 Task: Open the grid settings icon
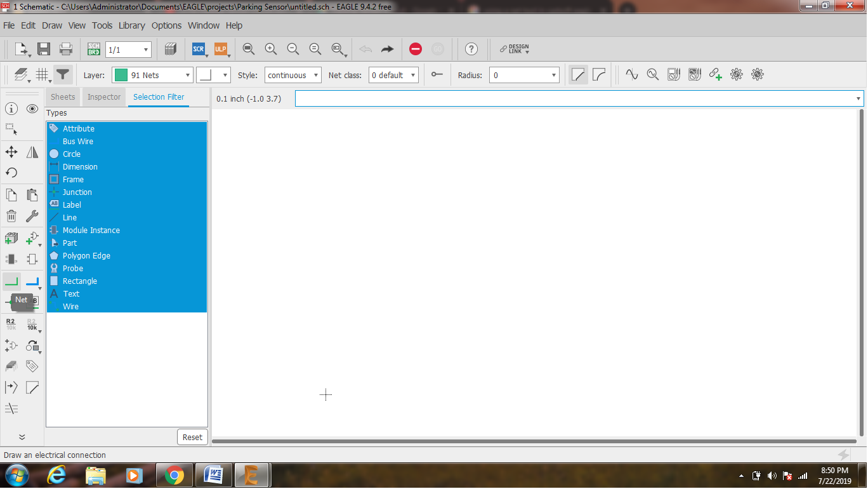tap(43, 75)
